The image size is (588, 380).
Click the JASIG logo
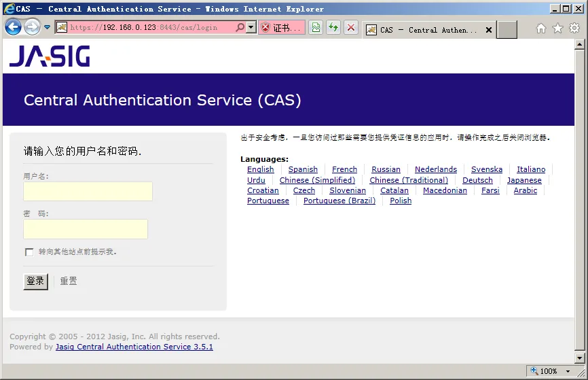coord(50,56)
